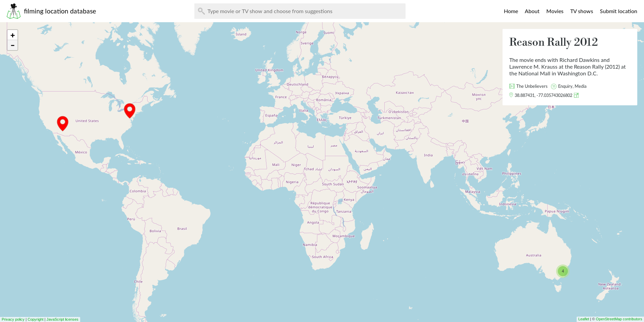Select the Movies navigation item
This screenshot has height=322, width=644.
point(555,11)
